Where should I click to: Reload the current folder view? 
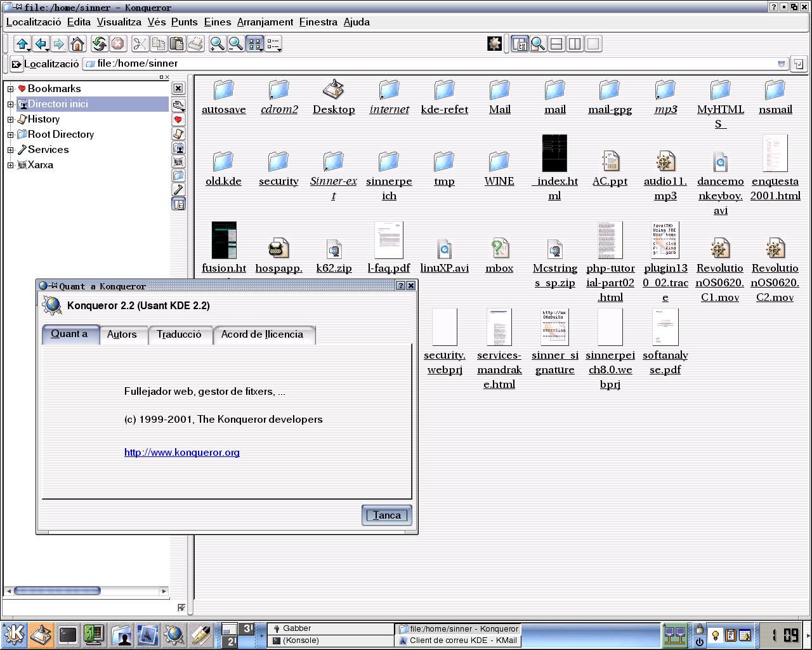(99, 44)
